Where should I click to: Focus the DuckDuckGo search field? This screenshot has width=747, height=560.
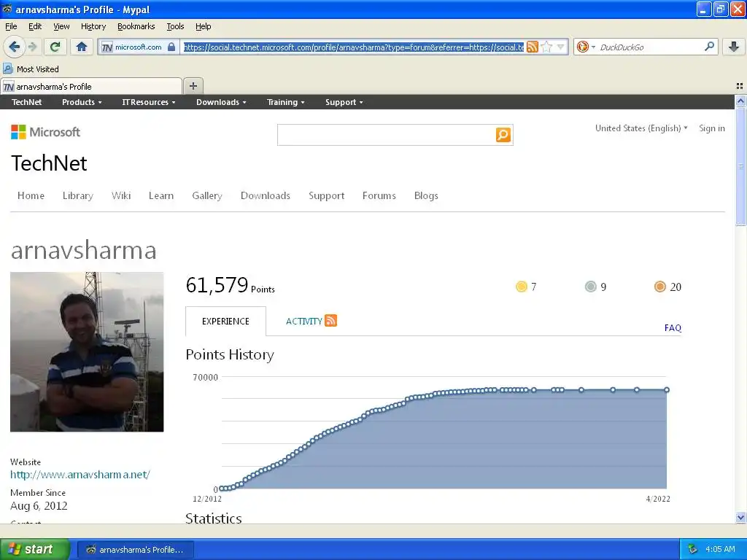pyautogui.click(x=650, y=47)
